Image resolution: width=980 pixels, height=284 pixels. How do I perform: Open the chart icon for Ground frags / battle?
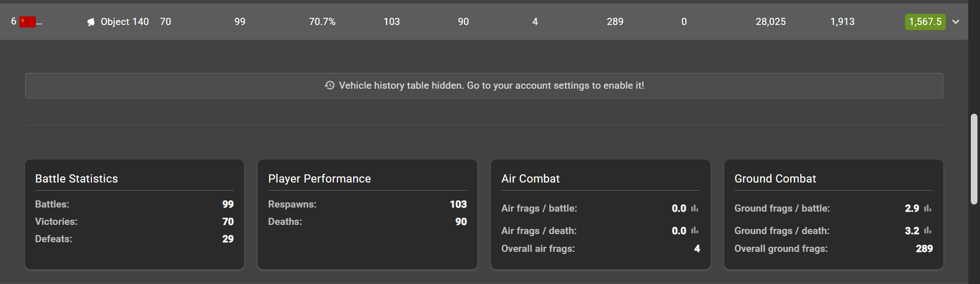tap(927, 208)
